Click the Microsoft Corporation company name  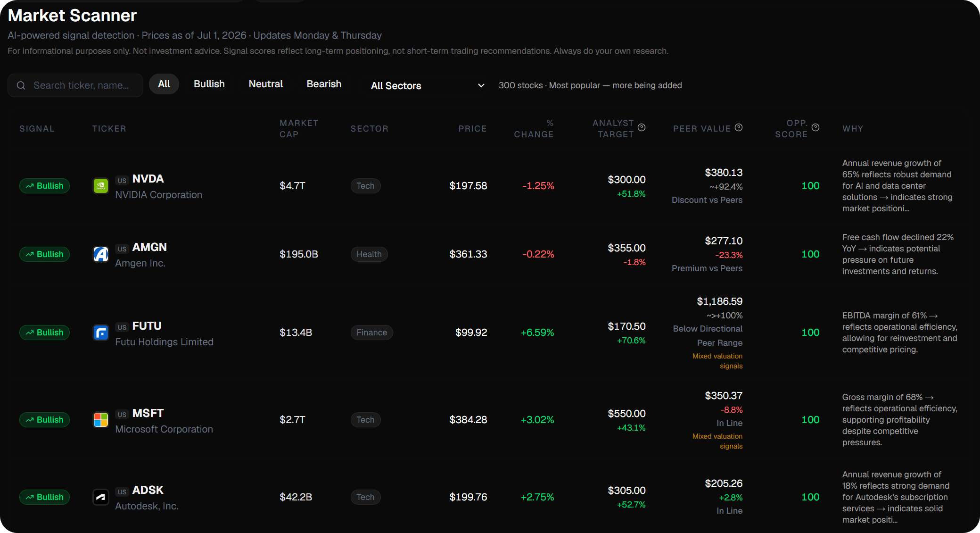(x=164, y=429)
